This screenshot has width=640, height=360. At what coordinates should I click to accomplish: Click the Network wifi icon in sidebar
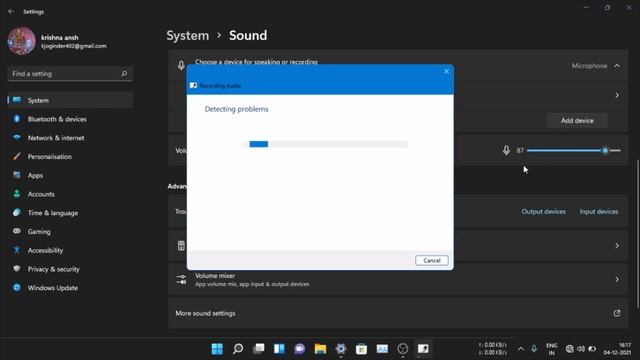click(17, 138)
